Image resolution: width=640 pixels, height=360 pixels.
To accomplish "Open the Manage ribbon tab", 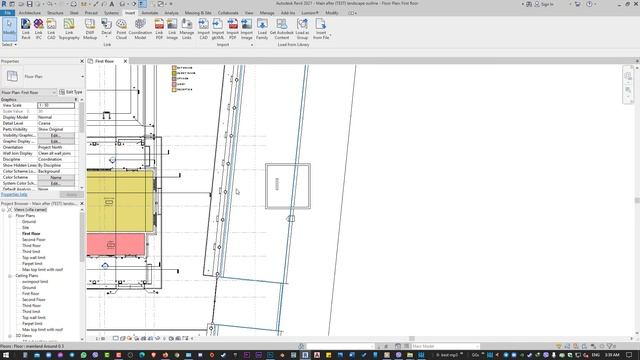I will click(x=267, y=13).
